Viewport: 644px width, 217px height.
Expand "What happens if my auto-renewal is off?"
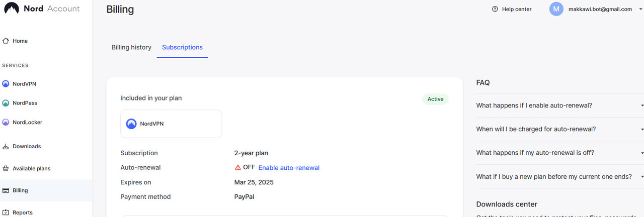pos(642,153)
